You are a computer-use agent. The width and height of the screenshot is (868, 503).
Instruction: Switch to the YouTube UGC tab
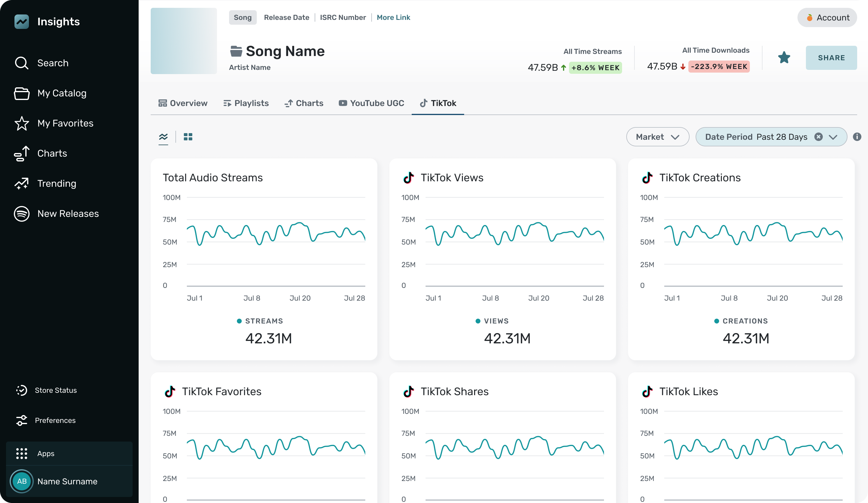click(x=371, y=103)
